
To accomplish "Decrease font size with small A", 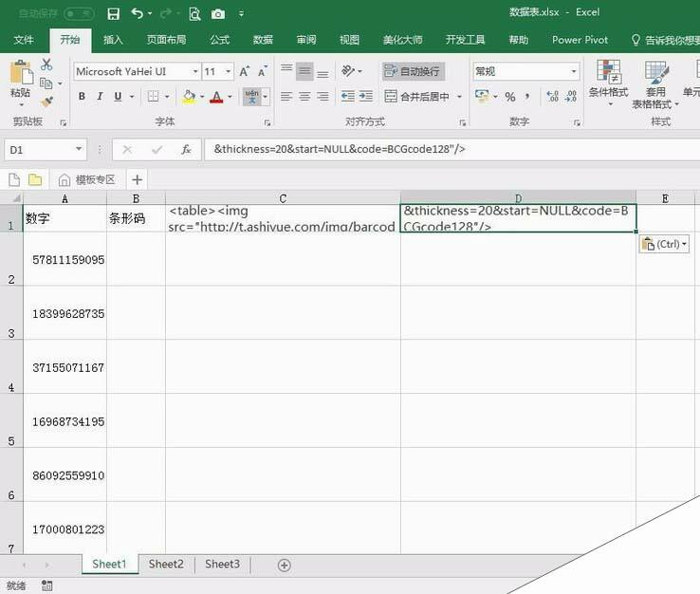I will 263,71.
